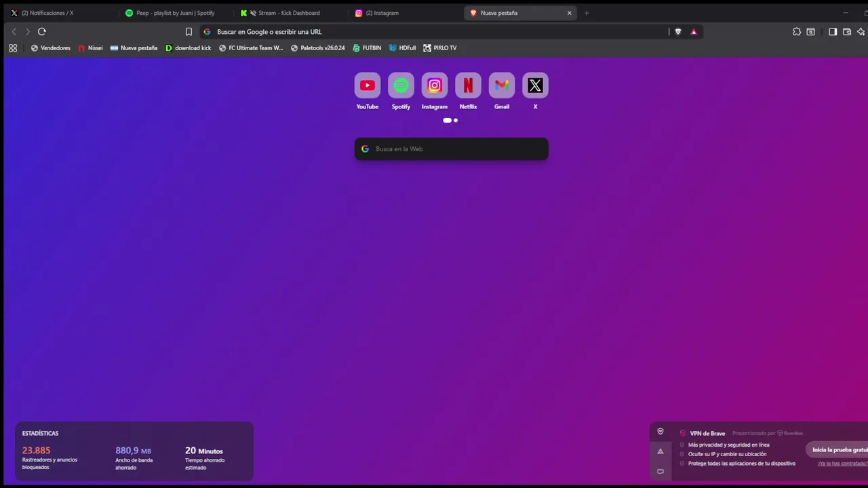Open the HDFull bookmark
868x488 pixels.
pos(402,48)
